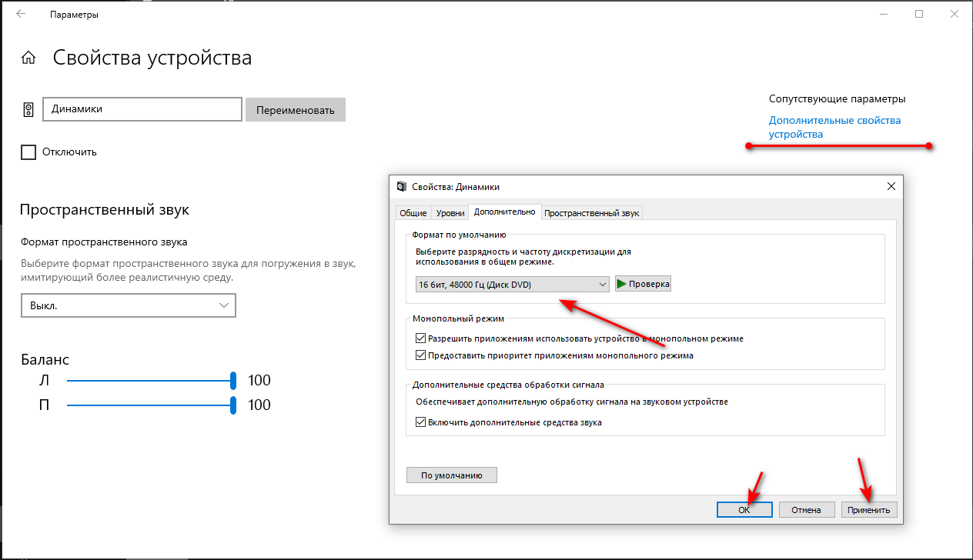Close the Свойства: Динамики dialog

(x=891, y=186)
